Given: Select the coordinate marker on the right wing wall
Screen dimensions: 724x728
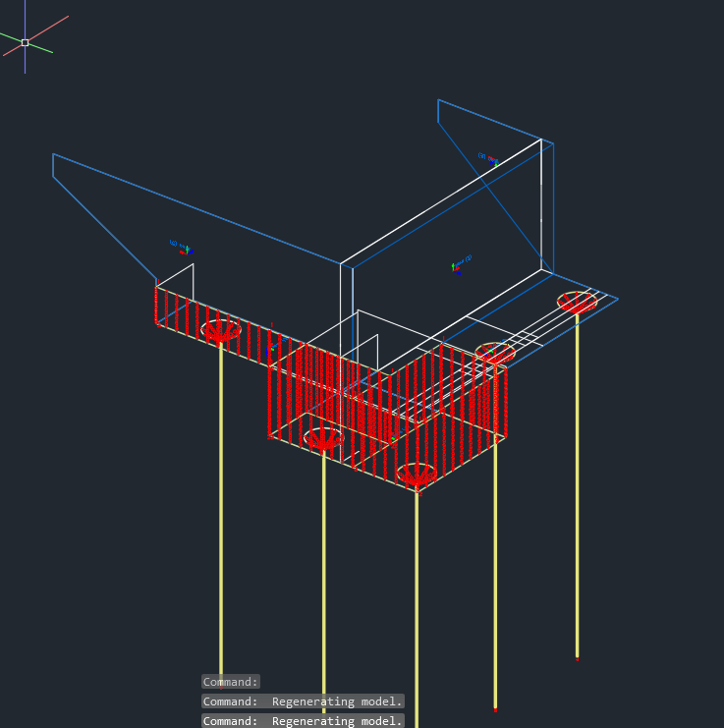Looking at the screenshot, I should [488, 157].
